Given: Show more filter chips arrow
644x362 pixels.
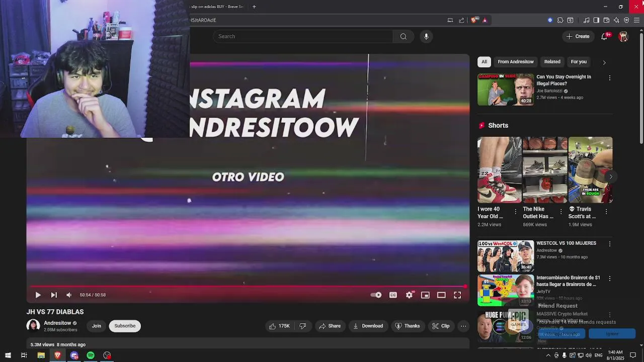Looking at the screenshot, I should 604,62.
